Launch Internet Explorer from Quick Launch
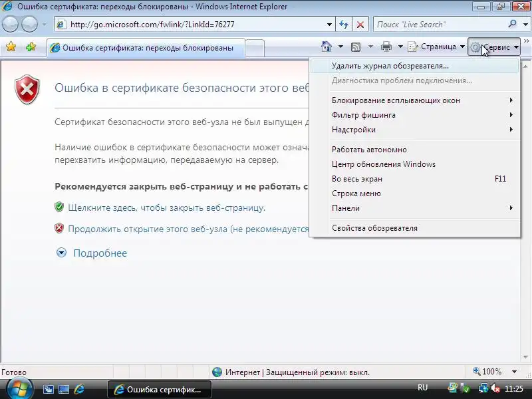 [79, 390]
